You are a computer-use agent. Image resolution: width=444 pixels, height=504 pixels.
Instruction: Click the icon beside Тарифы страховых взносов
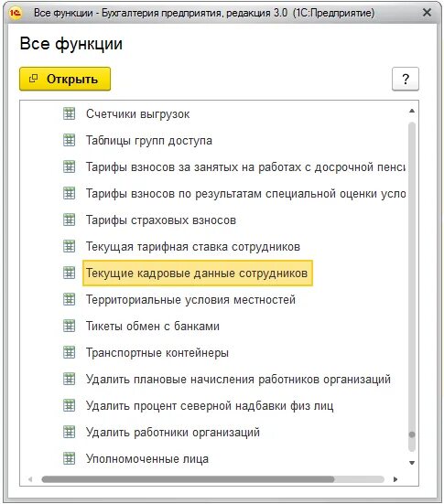69,220
